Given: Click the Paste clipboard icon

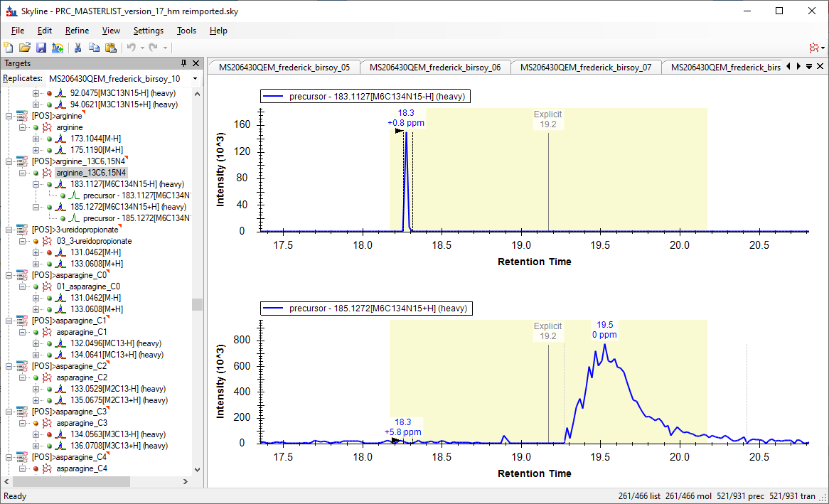Looking at the screenshot, I should (110, 48).
